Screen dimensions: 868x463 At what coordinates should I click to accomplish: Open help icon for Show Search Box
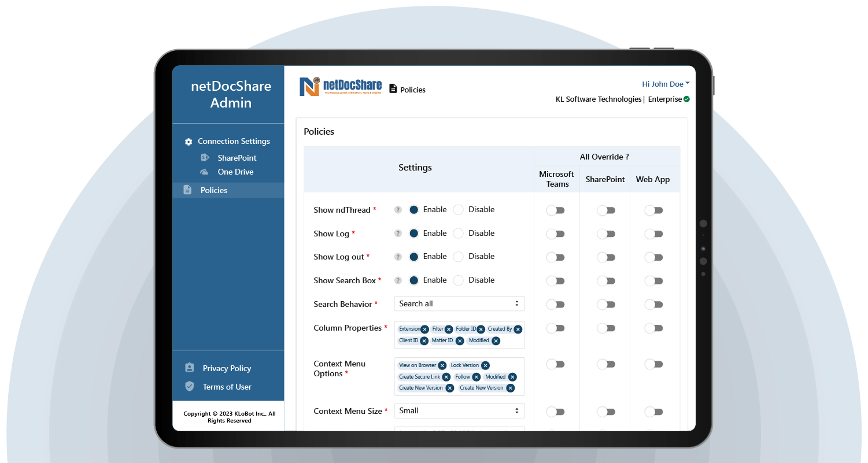[x=398, y=280]
